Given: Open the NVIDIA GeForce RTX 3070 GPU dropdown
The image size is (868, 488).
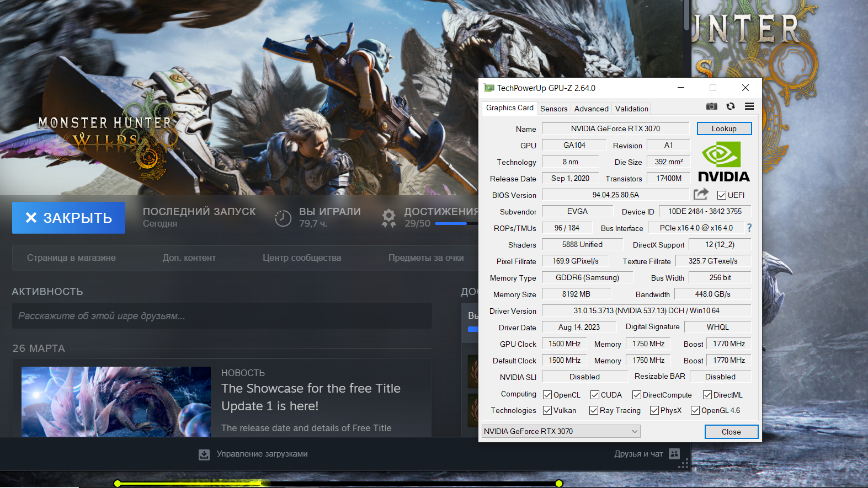Looking at the screenshot, I should pos(561,431).
